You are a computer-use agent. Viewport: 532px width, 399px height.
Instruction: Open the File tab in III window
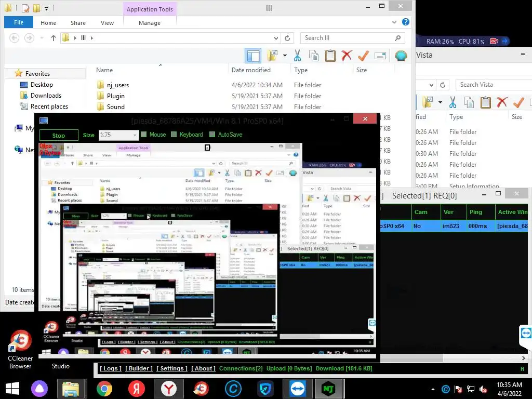(x=19, y=22)
